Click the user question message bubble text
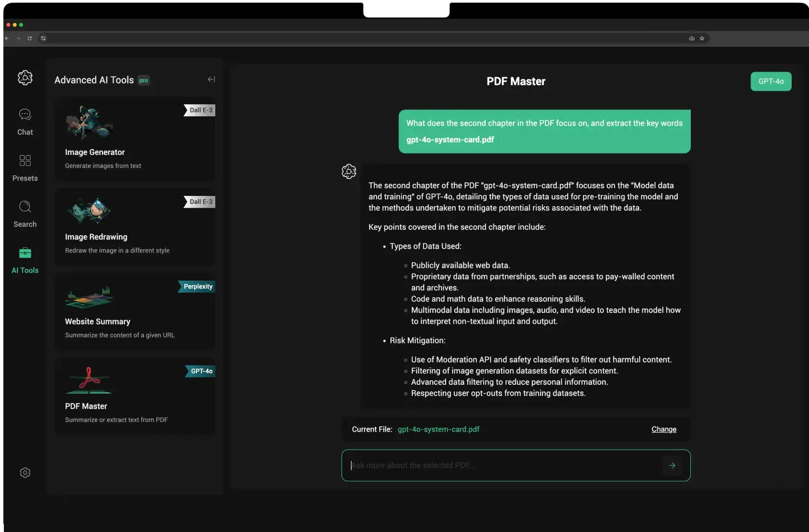 point(544,123)
